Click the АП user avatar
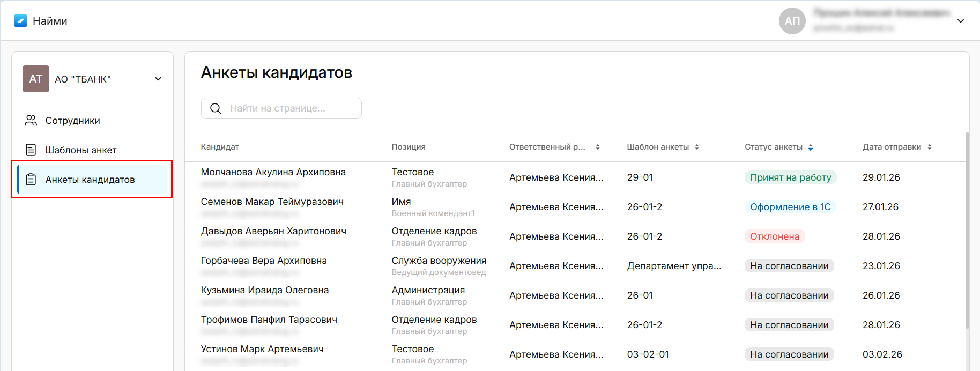 pos(792,21)
